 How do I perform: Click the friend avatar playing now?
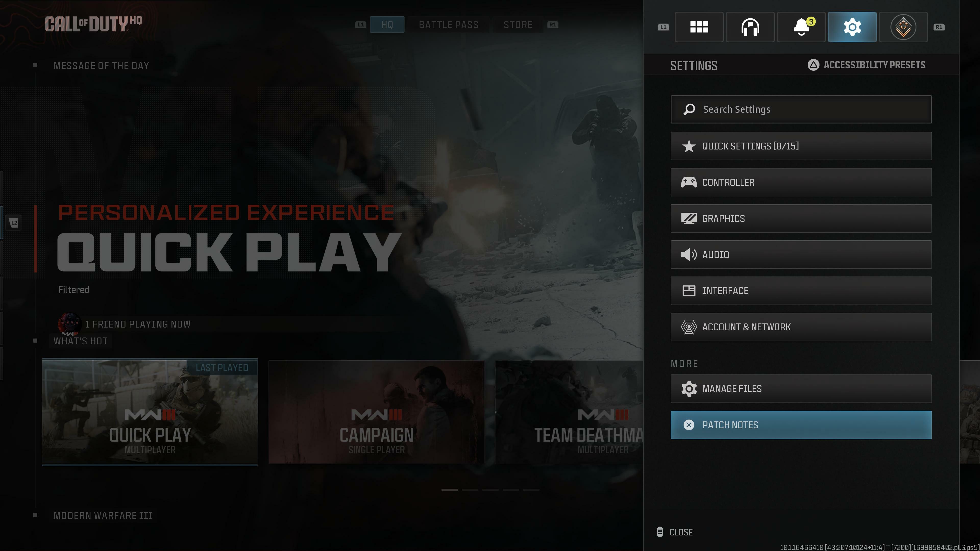(69, 324)
